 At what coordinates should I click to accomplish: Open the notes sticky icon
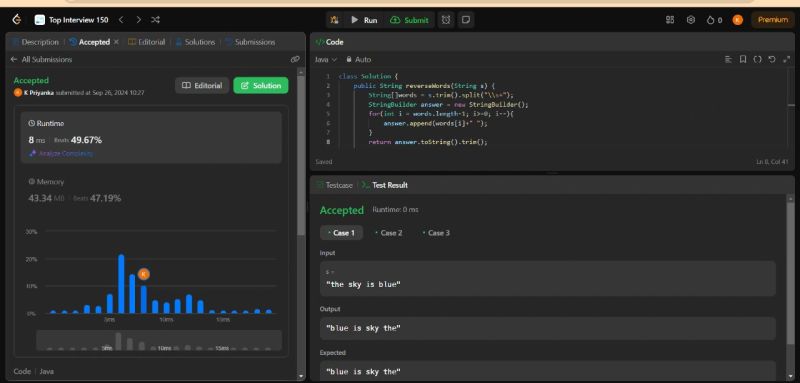pos(465,20)
